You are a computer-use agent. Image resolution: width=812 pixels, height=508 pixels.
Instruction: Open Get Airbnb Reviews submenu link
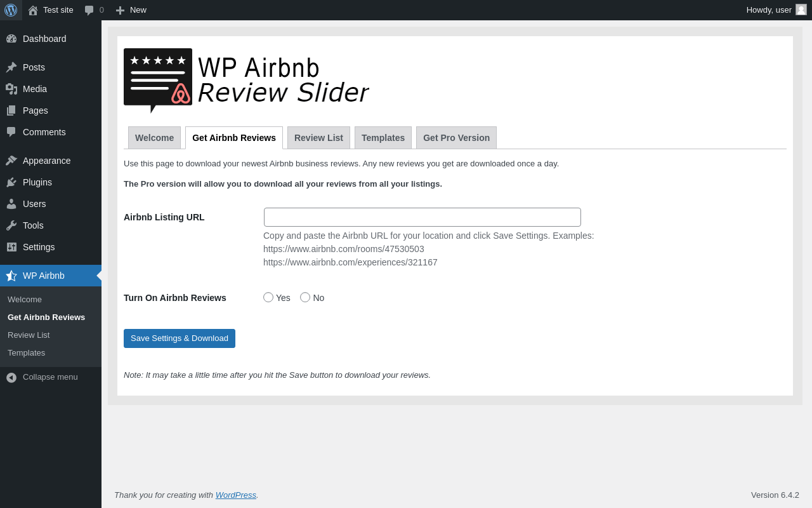click(x=46, y=317)
